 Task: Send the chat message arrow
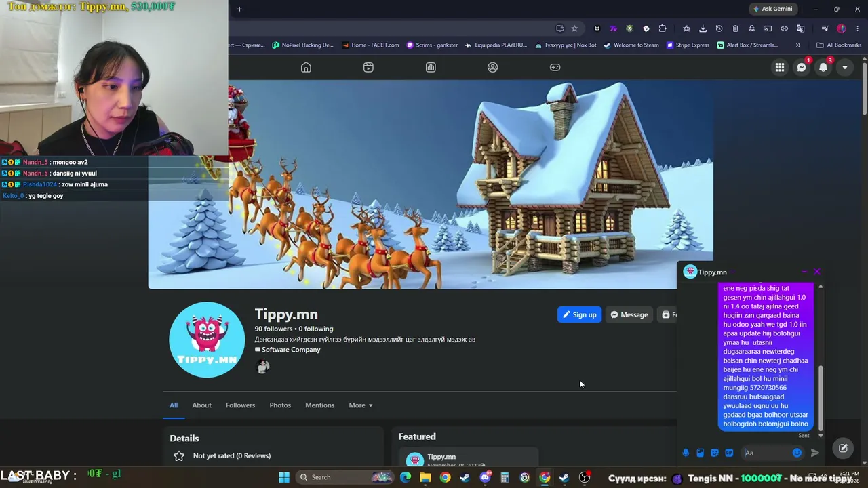[814, 453]
